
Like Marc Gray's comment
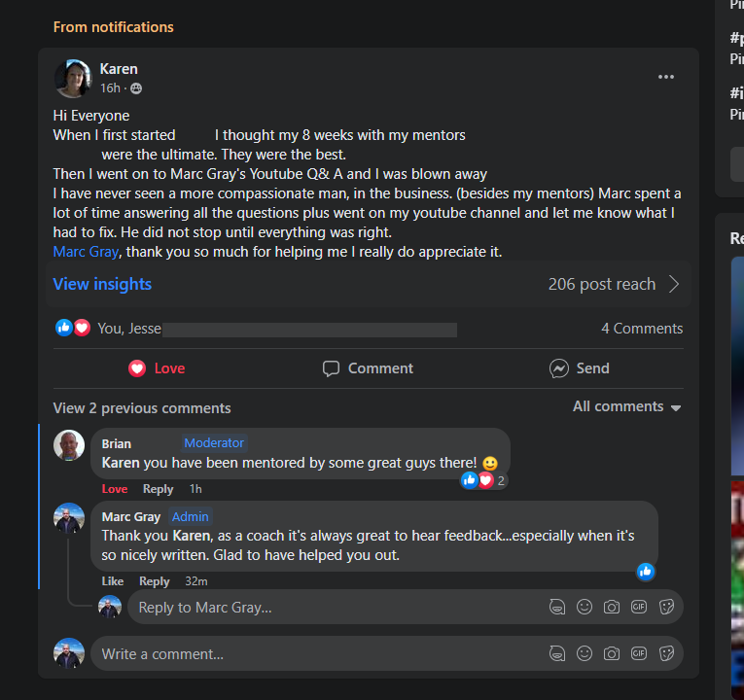pos(113,581)
